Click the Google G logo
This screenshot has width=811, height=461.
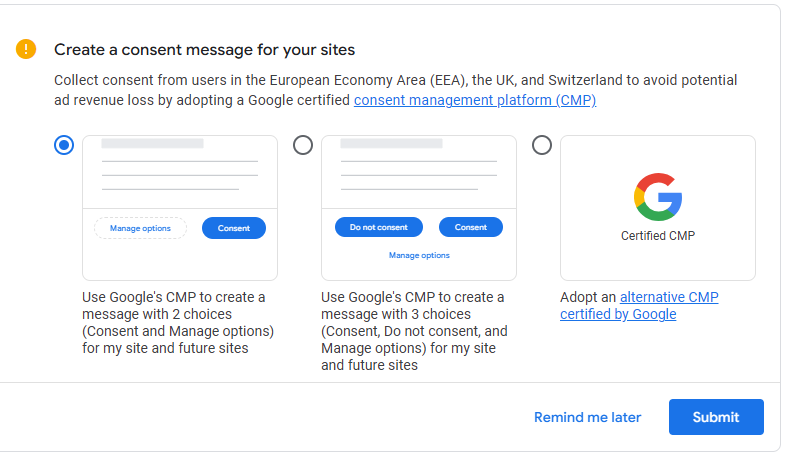658,197
